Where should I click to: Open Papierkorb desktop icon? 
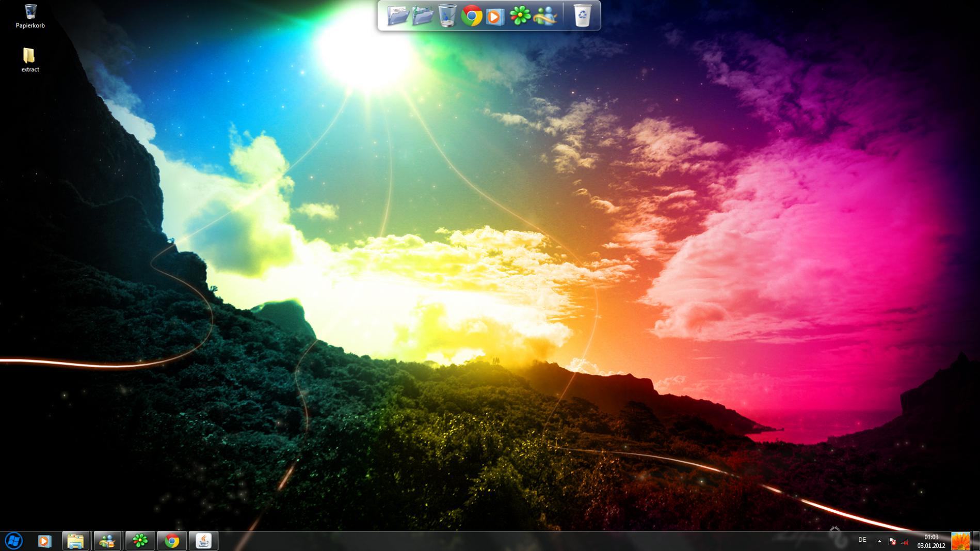point(30,15)
